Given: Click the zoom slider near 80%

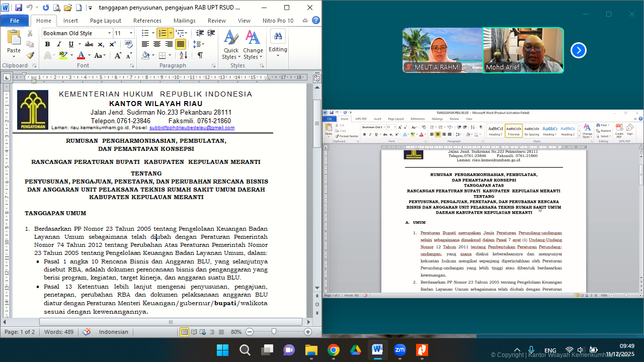Looking at the screenshot, I should click(x=273, y=332).
